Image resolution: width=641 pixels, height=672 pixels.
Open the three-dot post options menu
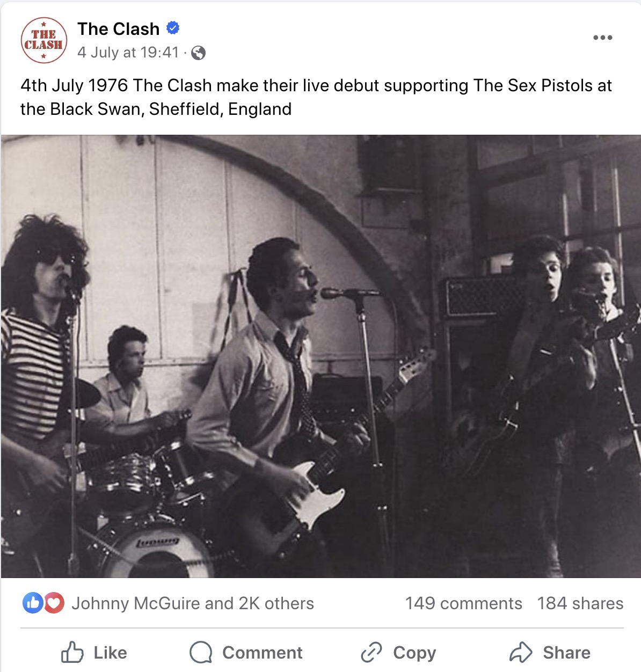(x=602, y=38)
